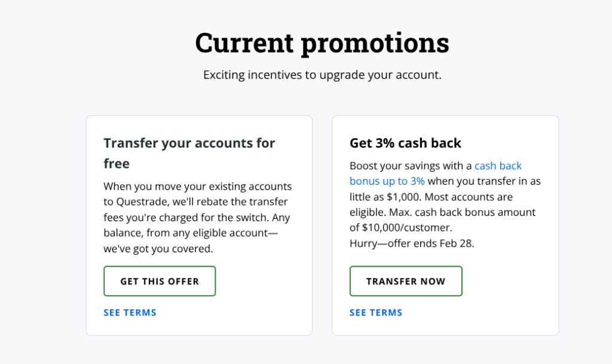This screenshot has width=612, height=364.
Task: Click 'When you move your existing accounts' line
Action: click(197, 186)
